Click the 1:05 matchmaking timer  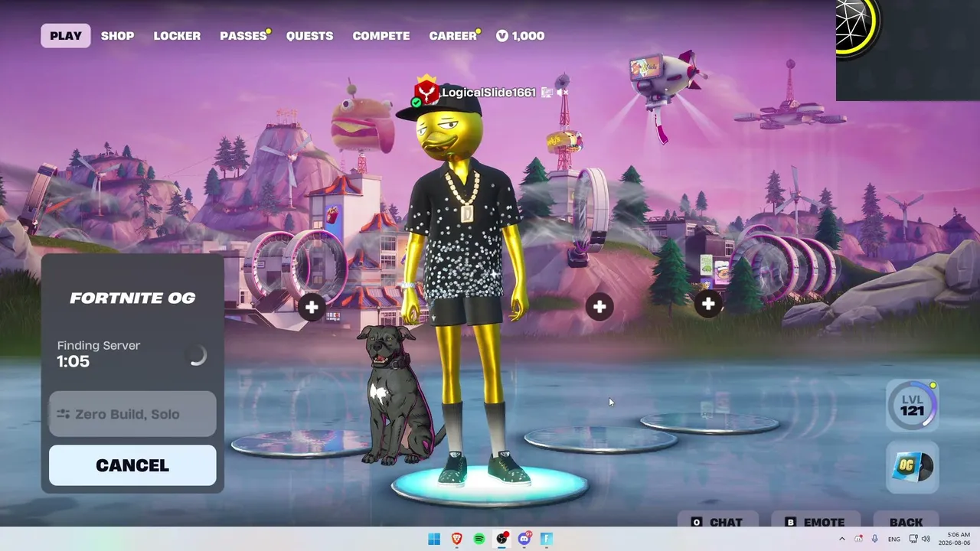tap(73, 361)
